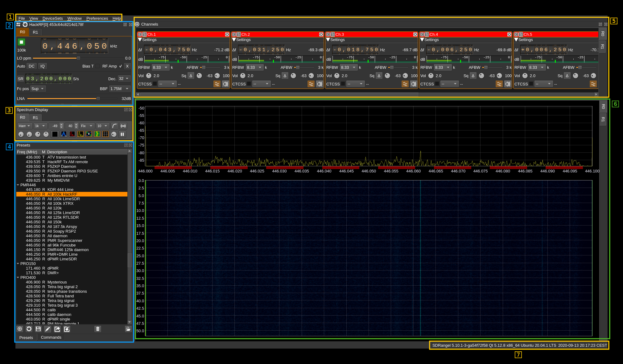
Task: Select the All 100k LimeSDR preset
Action: point(63,199)
